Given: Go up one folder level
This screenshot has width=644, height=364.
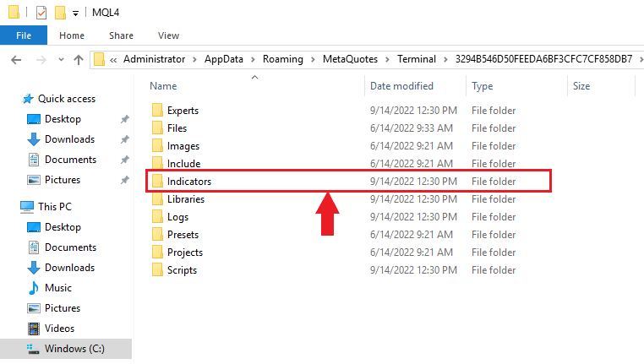Looking at the screenshot, I should point(79,60).
